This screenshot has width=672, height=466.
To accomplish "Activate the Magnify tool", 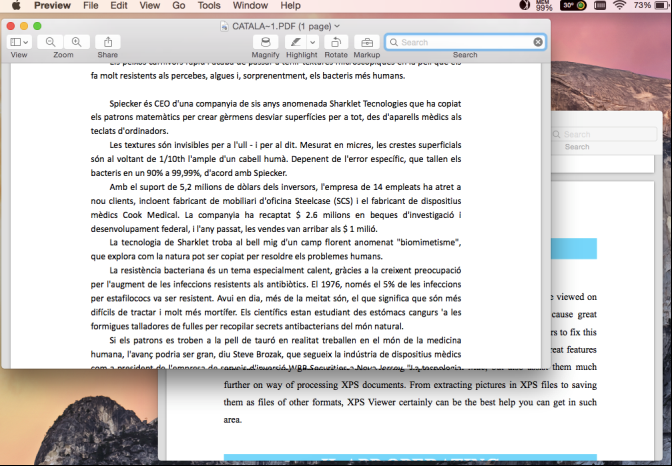I will [x=265, y=42].
